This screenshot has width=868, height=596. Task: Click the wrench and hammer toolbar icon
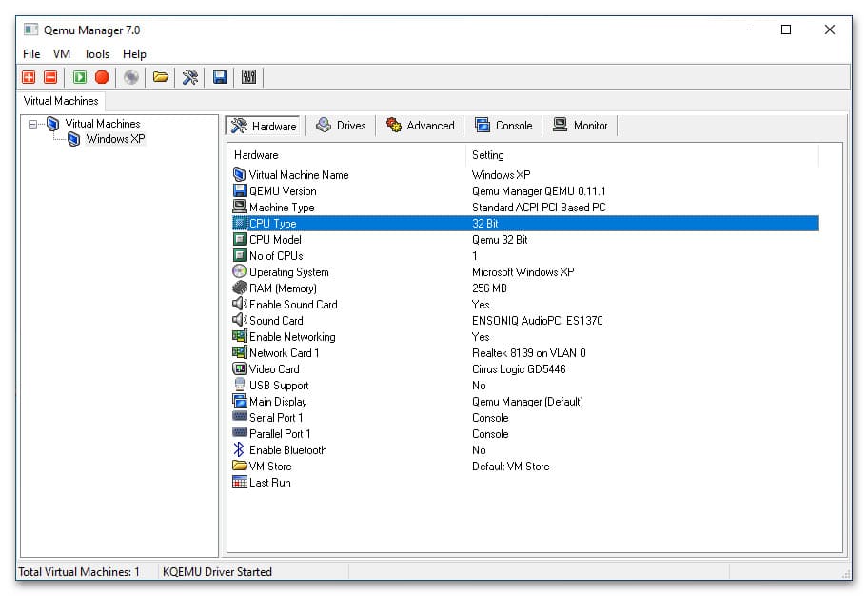[190, 77]
